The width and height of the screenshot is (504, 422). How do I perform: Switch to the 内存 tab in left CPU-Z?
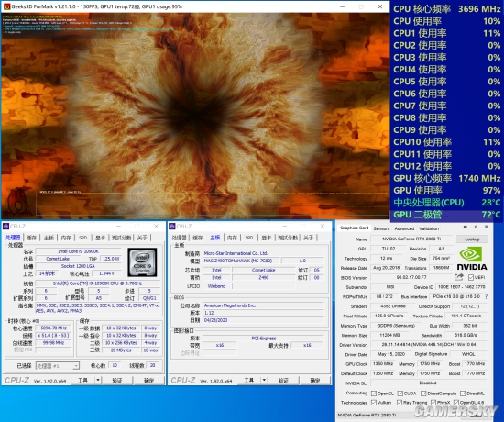pyautogui.click(x=66, y=238)
